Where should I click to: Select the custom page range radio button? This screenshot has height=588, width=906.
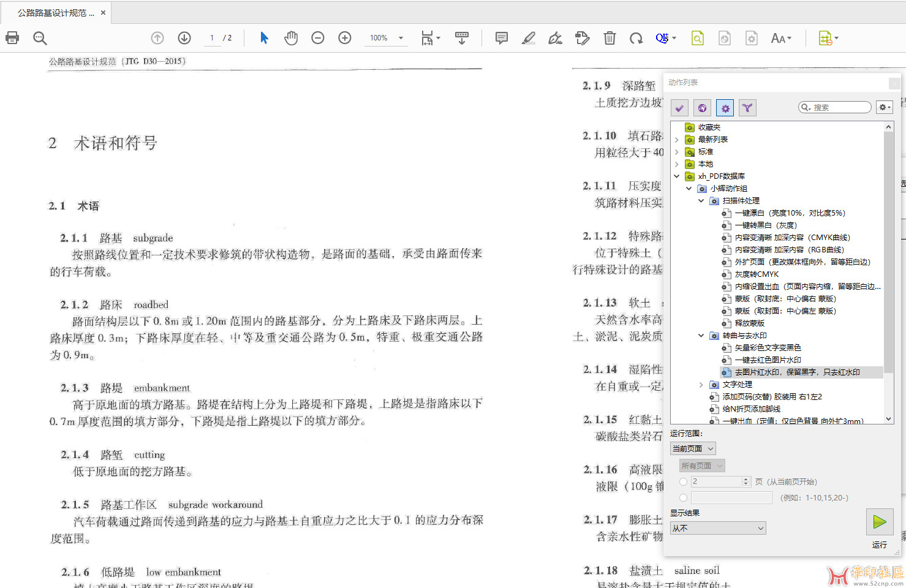pos(683,498)
